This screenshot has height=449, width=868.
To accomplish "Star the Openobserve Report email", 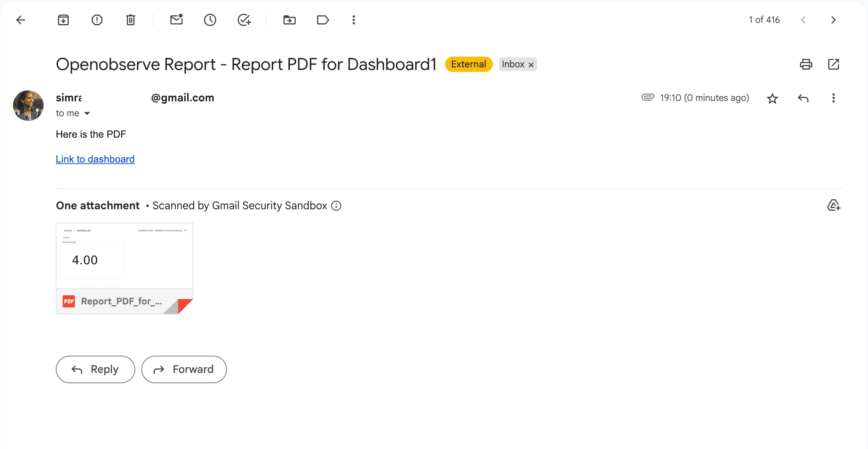I will click(772, 98).
